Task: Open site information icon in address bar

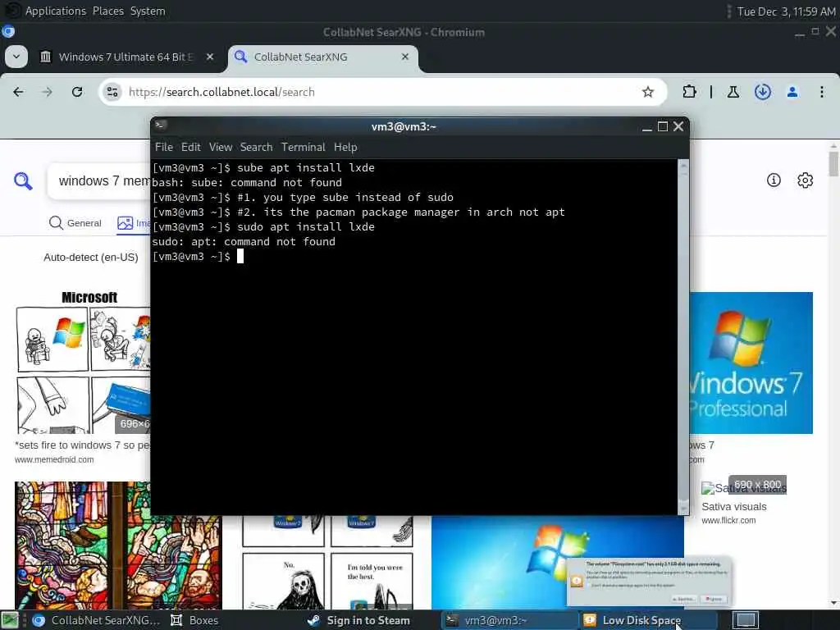Action: [x=112, y=92]
